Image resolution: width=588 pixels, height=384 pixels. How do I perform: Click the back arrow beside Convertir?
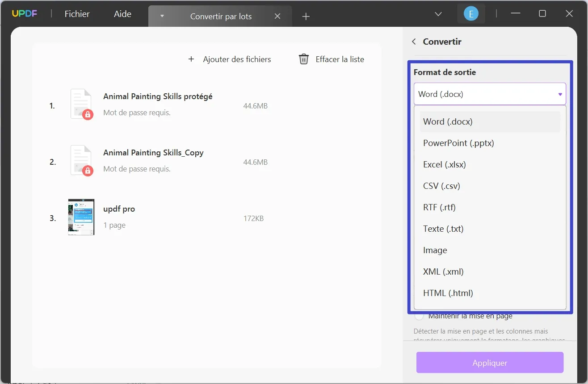click(x=414, y=41)
